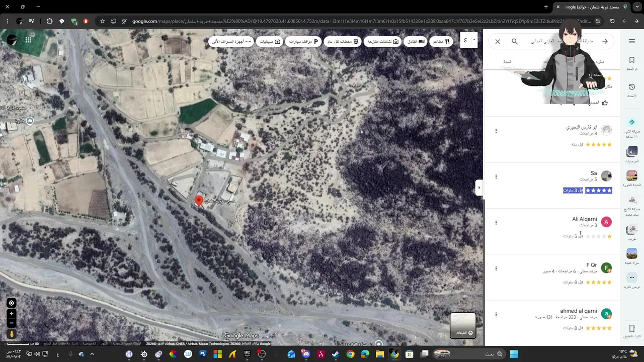Open options for ابو فارس البحيري review

tap(496, 131)
